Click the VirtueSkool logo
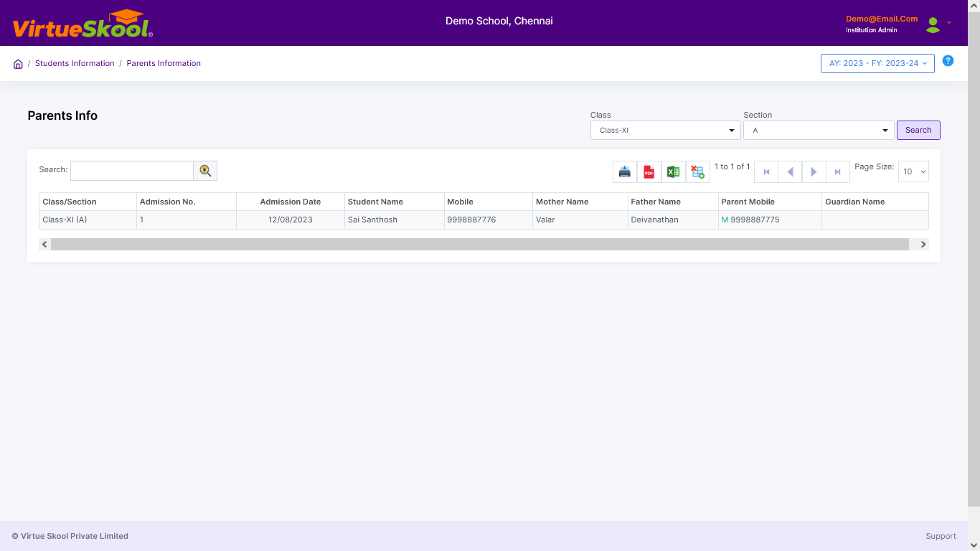 click(83, 24)
